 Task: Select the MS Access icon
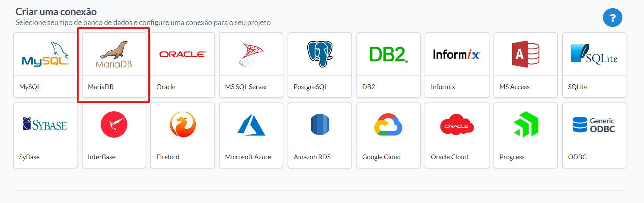point(526,54)
